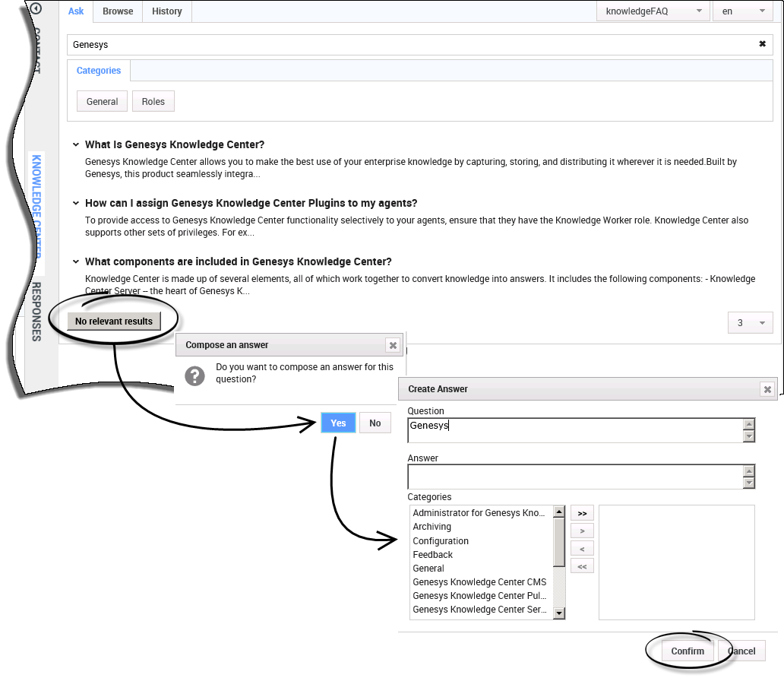
Task: Remove all categories with << button
Action: tap(582, 566)
